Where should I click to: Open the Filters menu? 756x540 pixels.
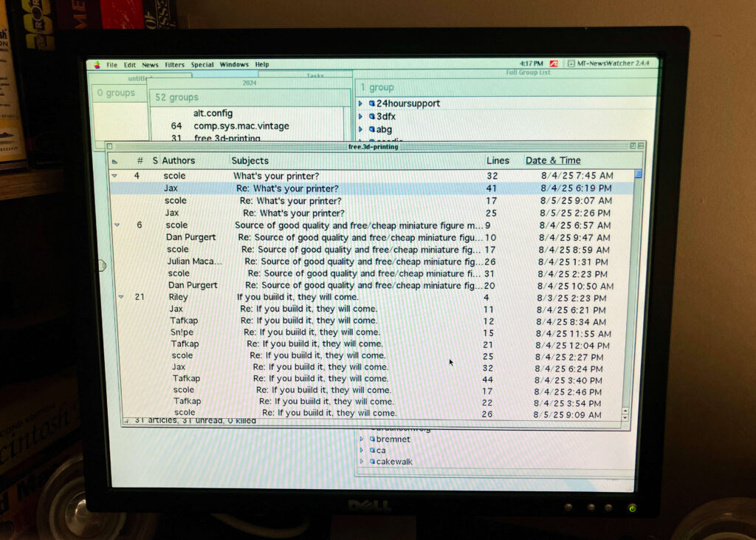click(174, 65)
